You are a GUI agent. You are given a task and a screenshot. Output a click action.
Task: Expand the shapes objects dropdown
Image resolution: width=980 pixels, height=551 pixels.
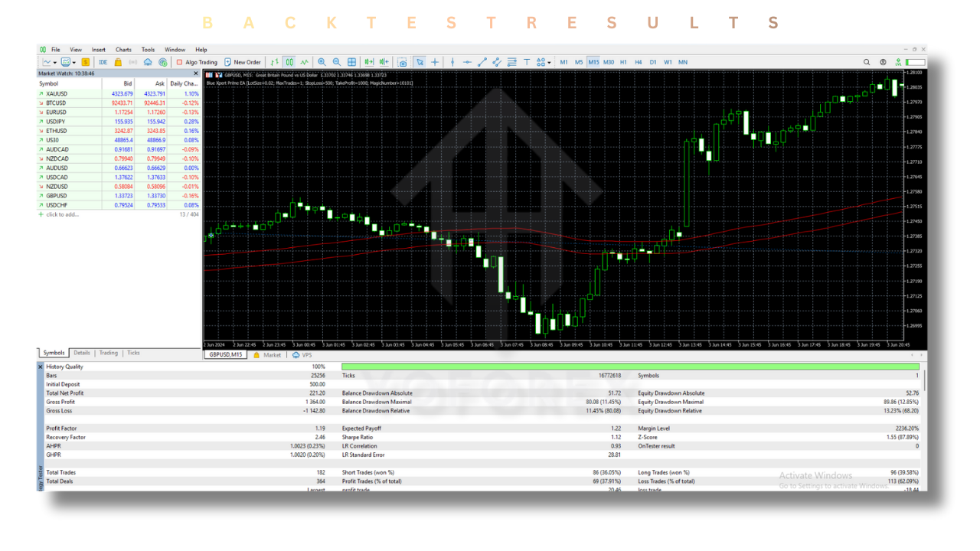(x=550, y=62)
